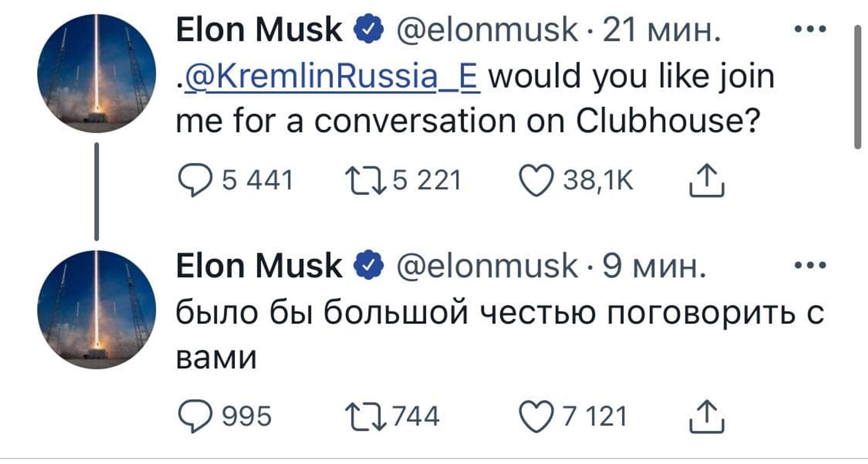
Task: Retweet the Russian-language tweet
Action: click(365, 416)
